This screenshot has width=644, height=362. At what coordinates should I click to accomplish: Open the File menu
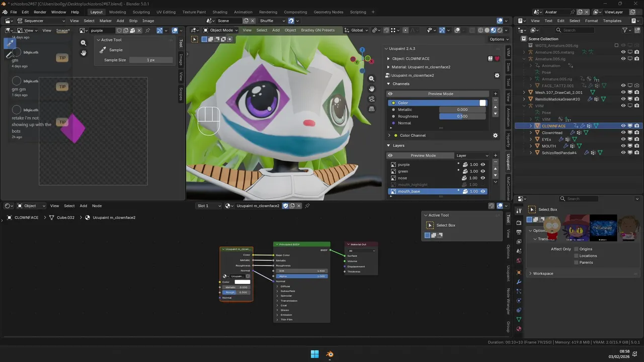tap(13, 12)
